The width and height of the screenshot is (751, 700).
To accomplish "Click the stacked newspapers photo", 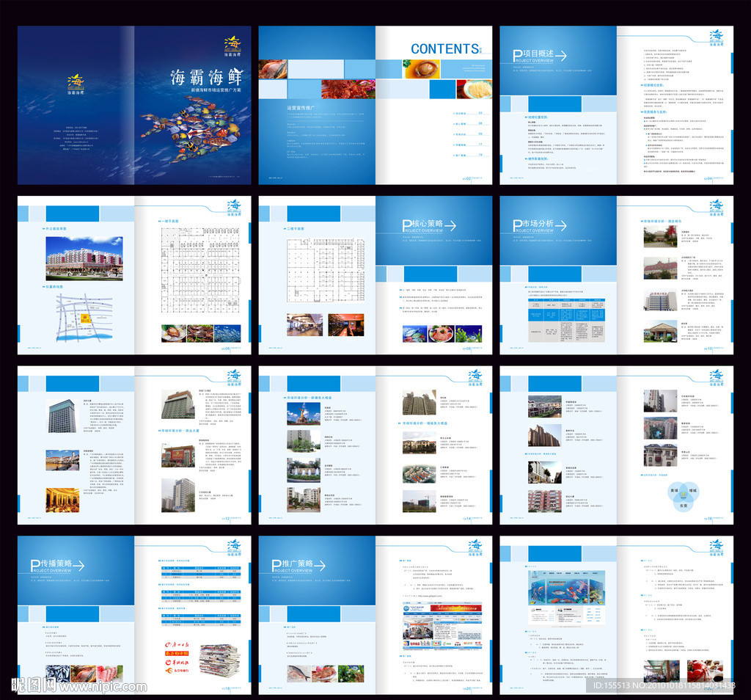I will pos(220,661).
